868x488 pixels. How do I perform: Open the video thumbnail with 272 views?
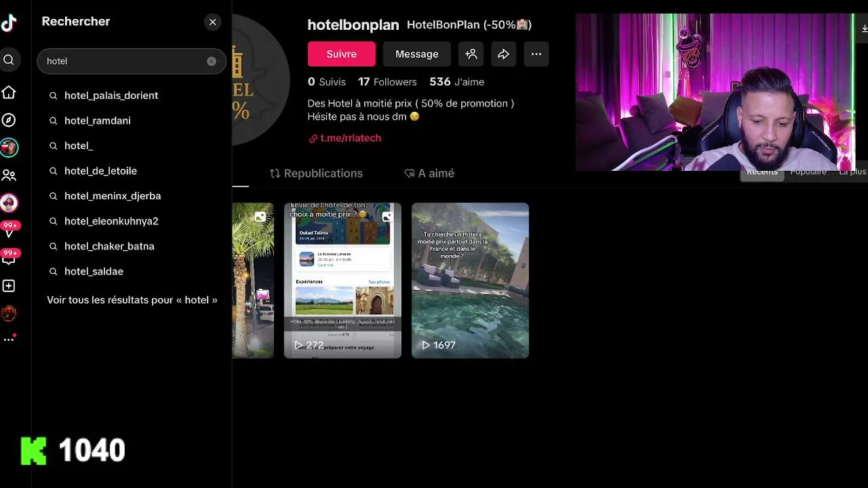pos(342,280)
